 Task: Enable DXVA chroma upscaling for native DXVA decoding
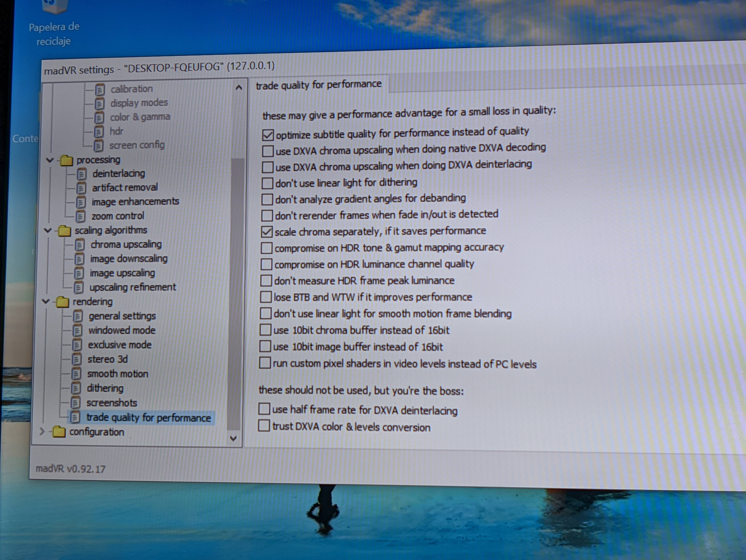click(x=268, y=151)
